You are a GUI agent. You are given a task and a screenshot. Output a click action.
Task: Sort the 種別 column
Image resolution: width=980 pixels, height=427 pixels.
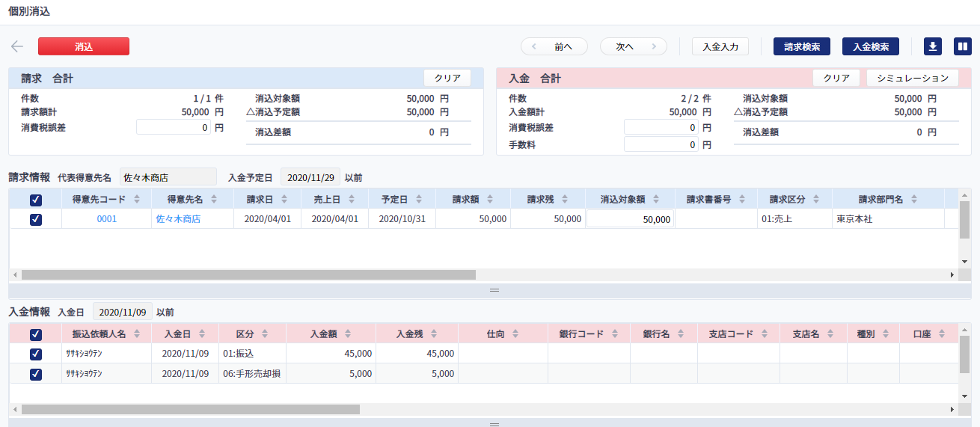pyautogui.click(x=884, y=334)
